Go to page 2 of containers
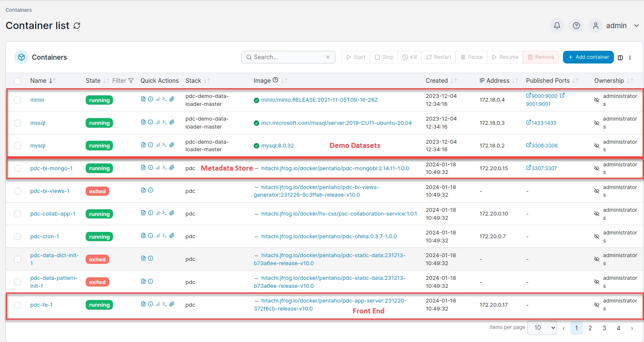 click(x=590, y=328)
